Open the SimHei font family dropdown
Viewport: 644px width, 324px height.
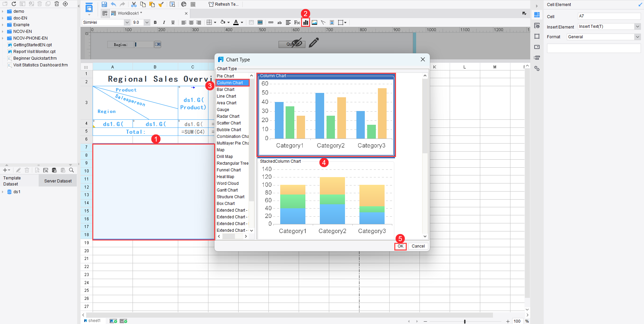(x=127, y=22)
